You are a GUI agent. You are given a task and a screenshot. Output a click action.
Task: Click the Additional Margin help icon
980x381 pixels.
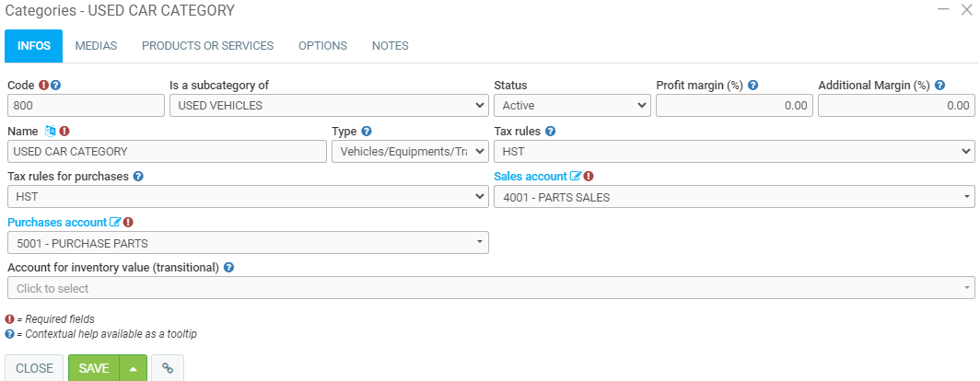(x=939, y=86)
